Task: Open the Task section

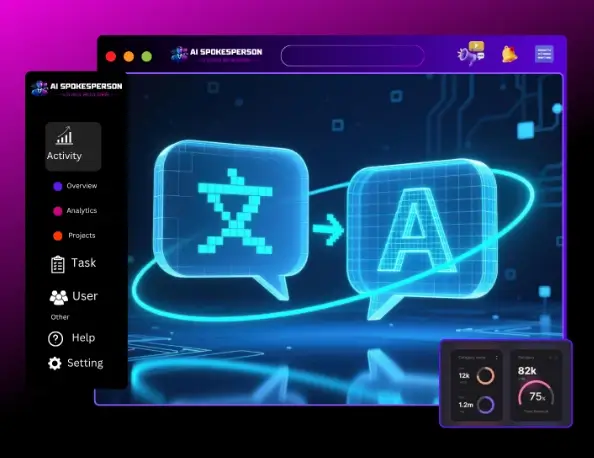Action: pos(84,263)
